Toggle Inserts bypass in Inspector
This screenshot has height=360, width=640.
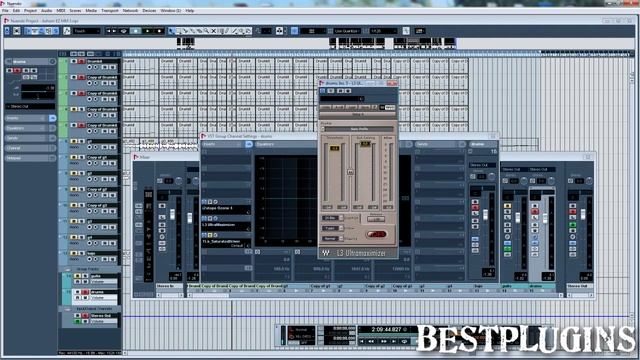52,118
